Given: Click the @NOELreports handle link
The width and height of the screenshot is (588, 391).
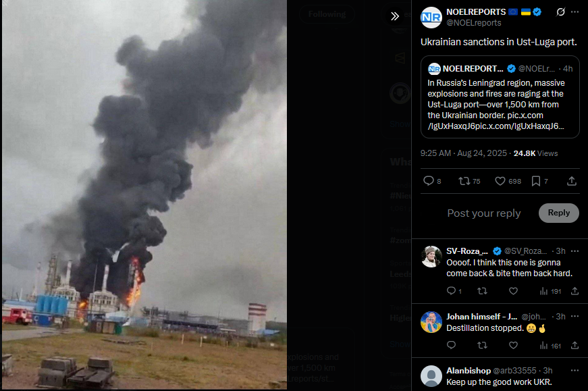Looking at the screenshot, I should pyautogui.click(x=474, y=23).
